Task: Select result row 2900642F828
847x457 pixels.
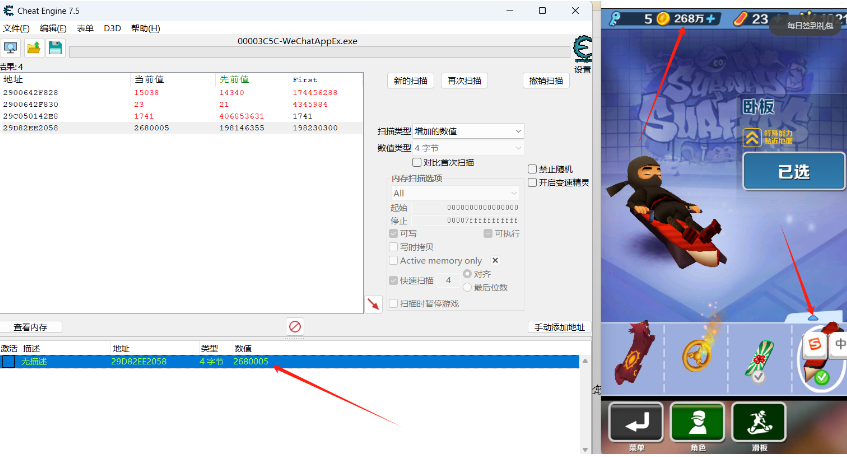Action: point(182,92)
